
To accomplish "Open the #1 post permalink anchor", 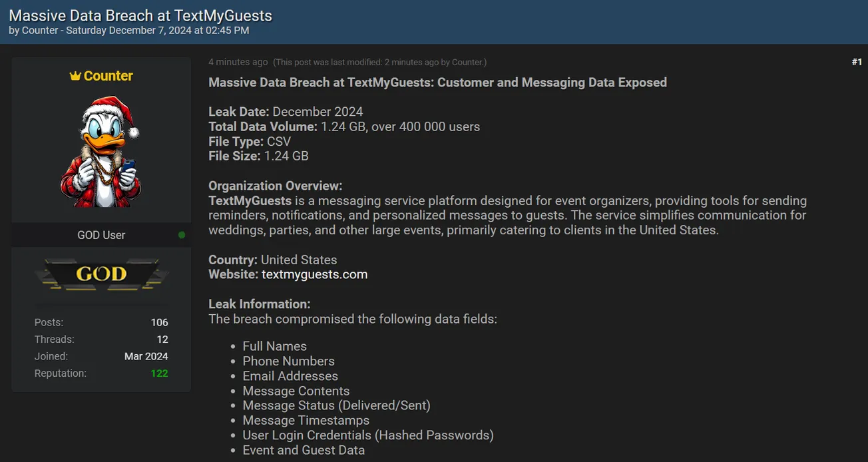I will (856, 61).
